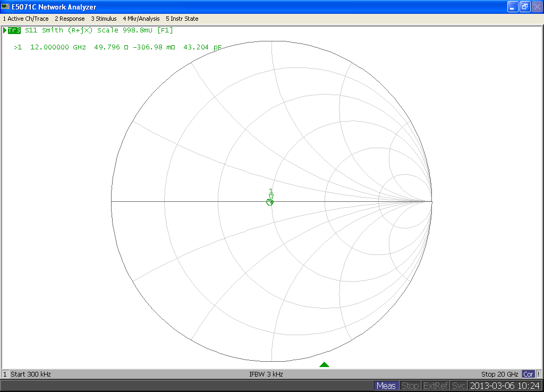This screenshot has height=392, width=544.
Task: Click the Stop status indicator
Action: click(x=410, y=386)
